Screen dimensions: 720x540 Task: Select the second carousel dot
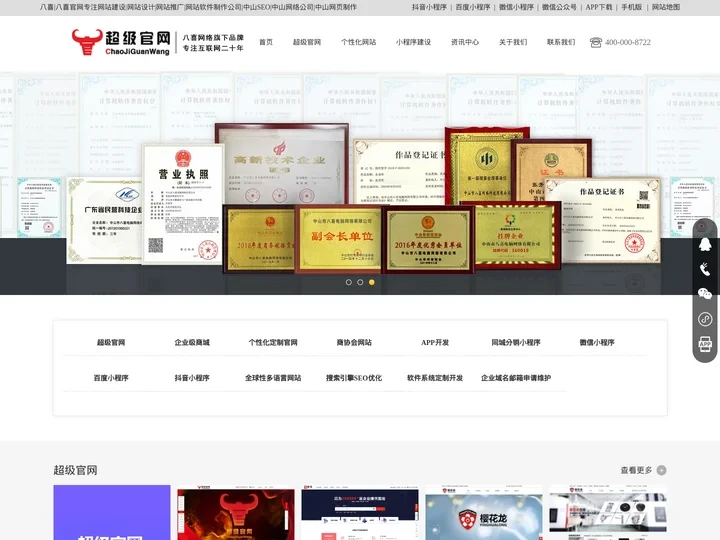pyautogui.click(x=360, y=282)
